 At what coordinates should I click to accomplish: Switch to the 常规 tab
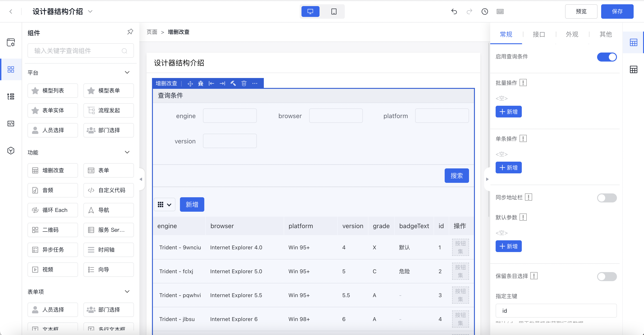pos(506,34)
